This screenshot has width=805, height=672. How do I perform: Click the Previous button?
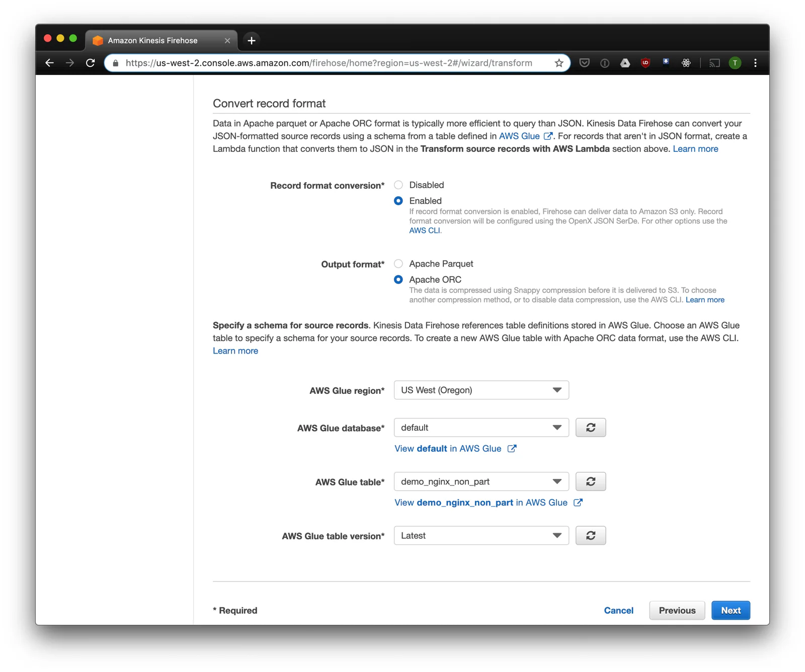(677, 610)
